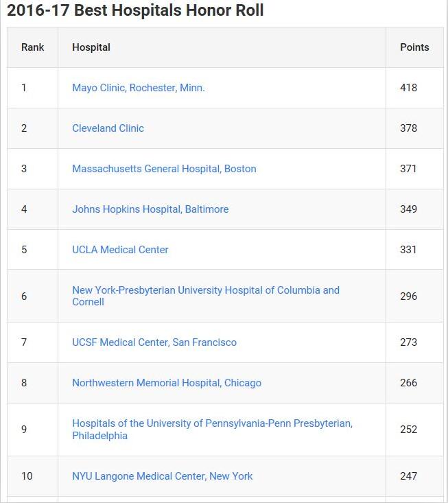Click the Points column header
Viewport: 448px width, 503px height.
point(414,47)
